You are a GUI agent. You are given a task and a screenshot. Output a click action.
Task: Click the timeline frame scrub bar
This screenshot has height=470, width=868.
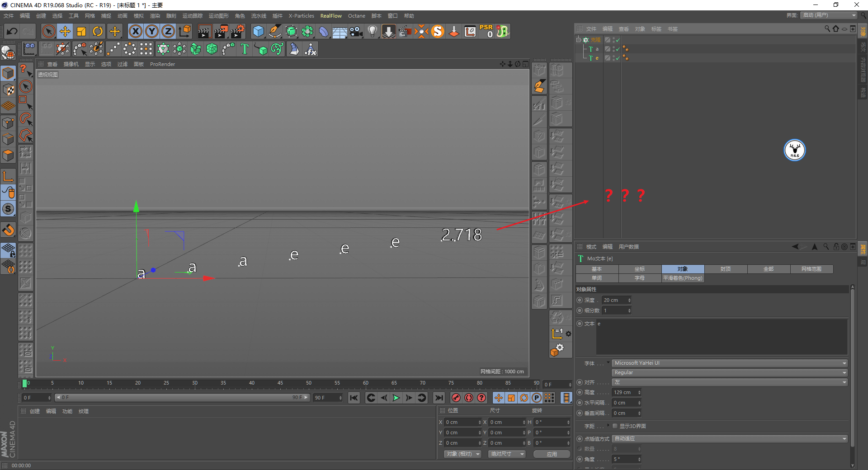pyautogui.click(x=182, y=398)
